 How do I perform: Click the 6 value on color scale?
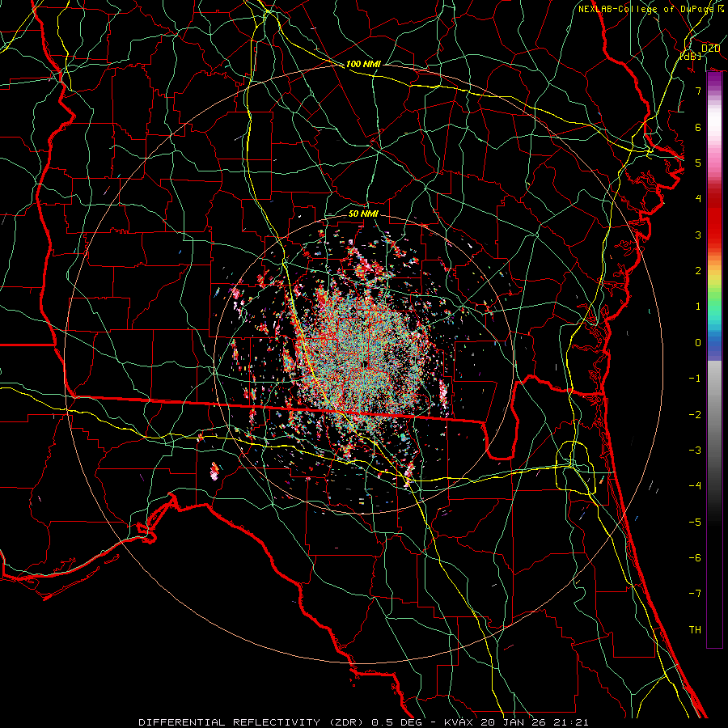[x=698, y=127]
